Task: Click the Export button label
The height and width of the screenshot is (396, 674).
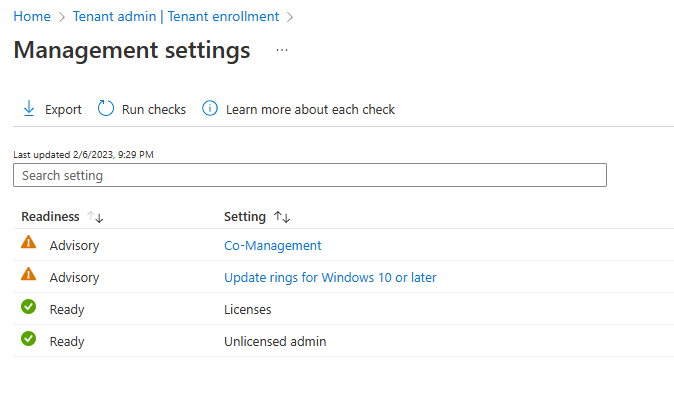Action: point(63,110)
